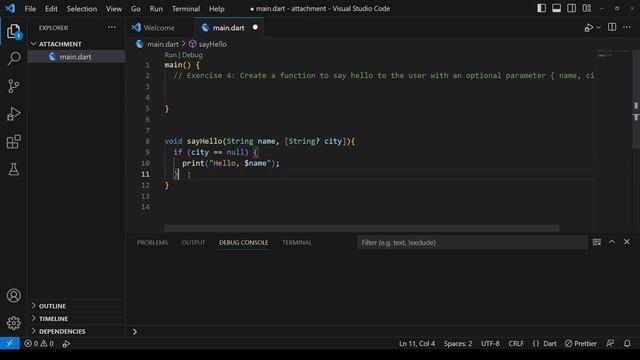Change encoding via UTF-8
Screen dimensions: 640x360
point(490,344)
